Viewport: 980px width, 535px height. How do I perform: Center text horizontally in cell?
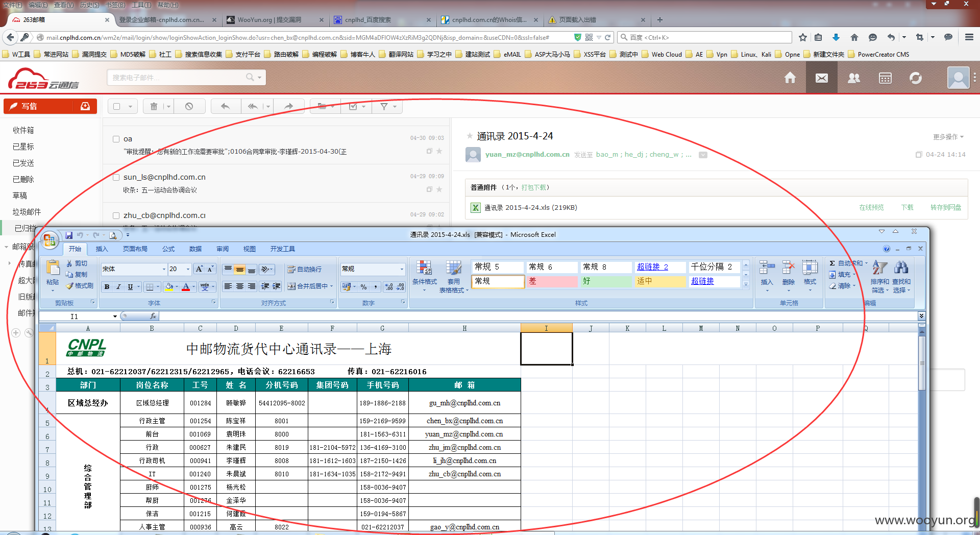pos(239,286)
